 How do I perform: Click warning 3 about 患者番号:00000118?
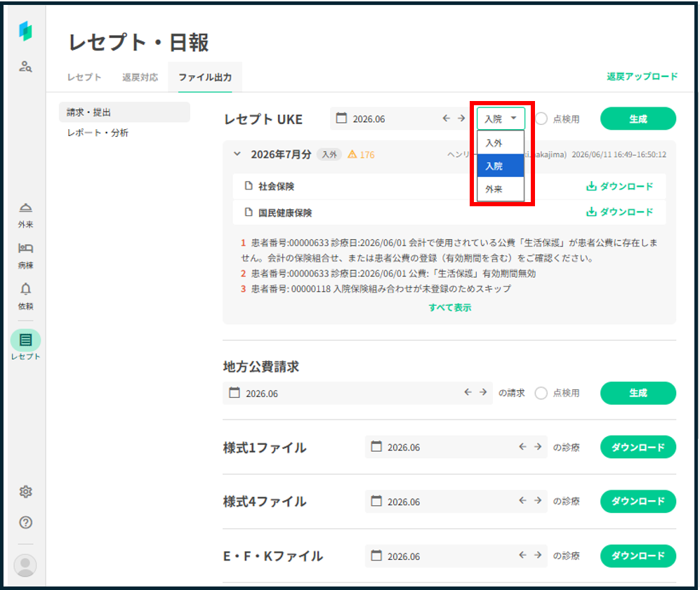click(x=376, y=288)
